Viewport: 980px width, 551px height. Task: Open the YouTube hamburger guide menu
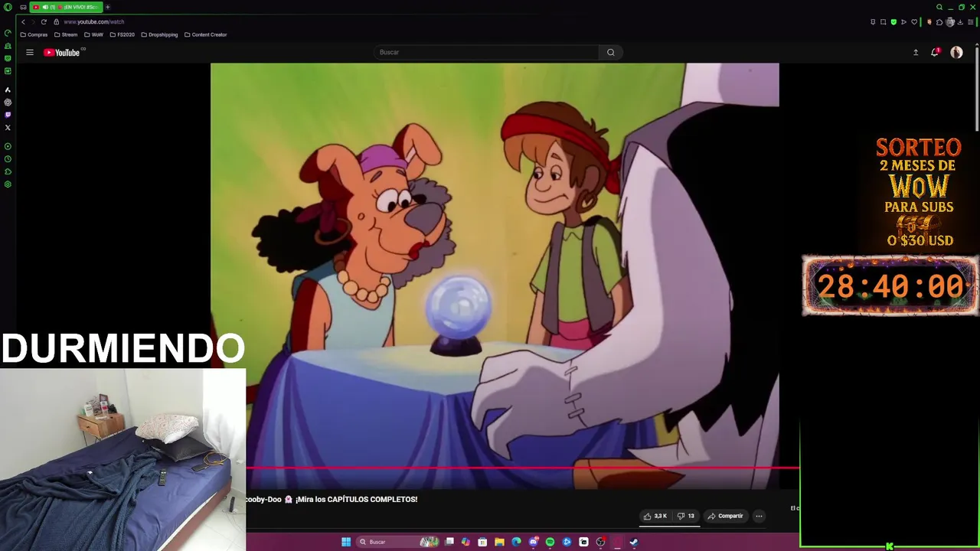30,52
